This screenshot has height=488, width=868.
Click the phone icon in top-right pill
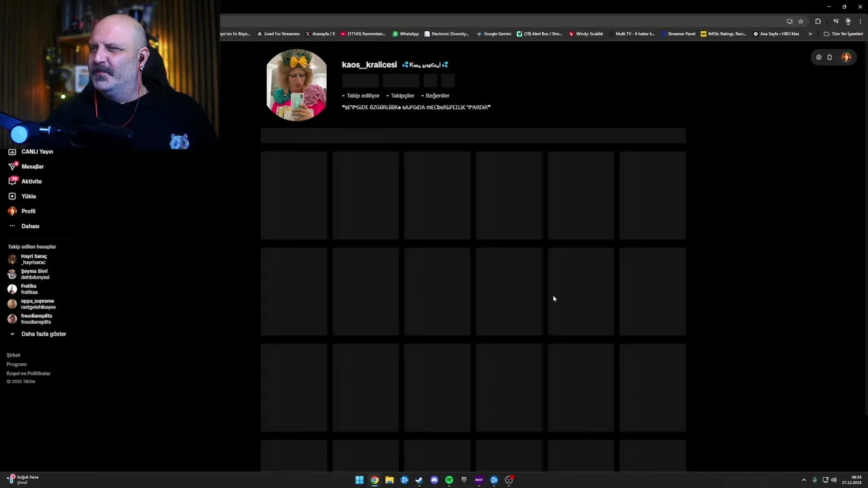pyautogui.click(x=829, y=58)
